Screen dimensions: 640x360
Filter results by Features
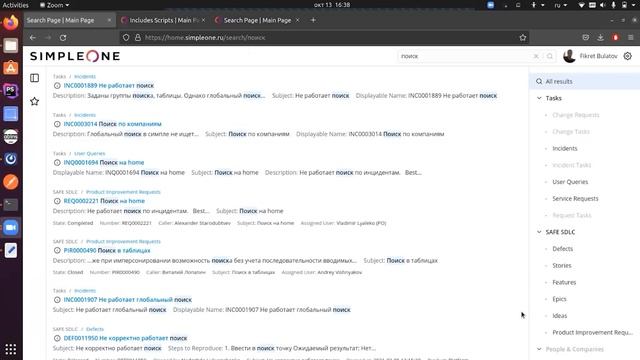(x=564, y=282)
